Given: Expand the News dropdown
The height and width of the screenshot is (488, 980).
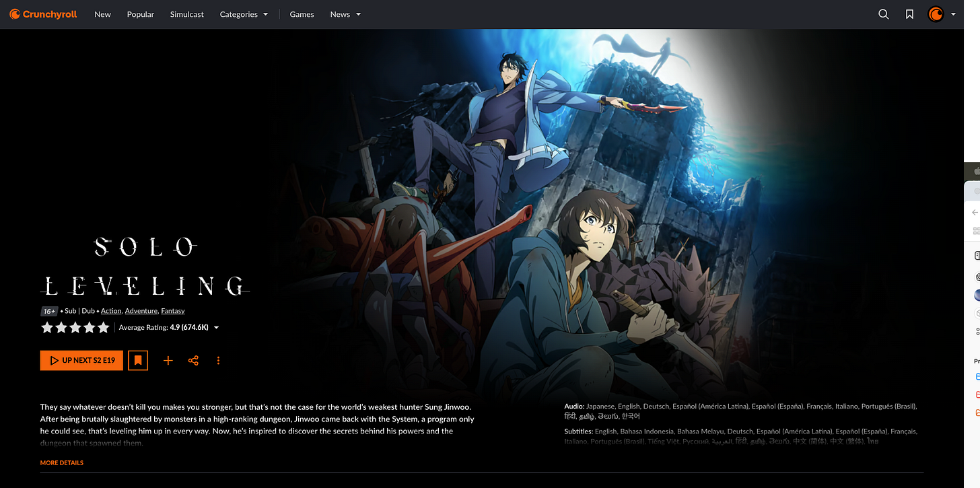Looking at the screenshot, I should click(345, 14).
